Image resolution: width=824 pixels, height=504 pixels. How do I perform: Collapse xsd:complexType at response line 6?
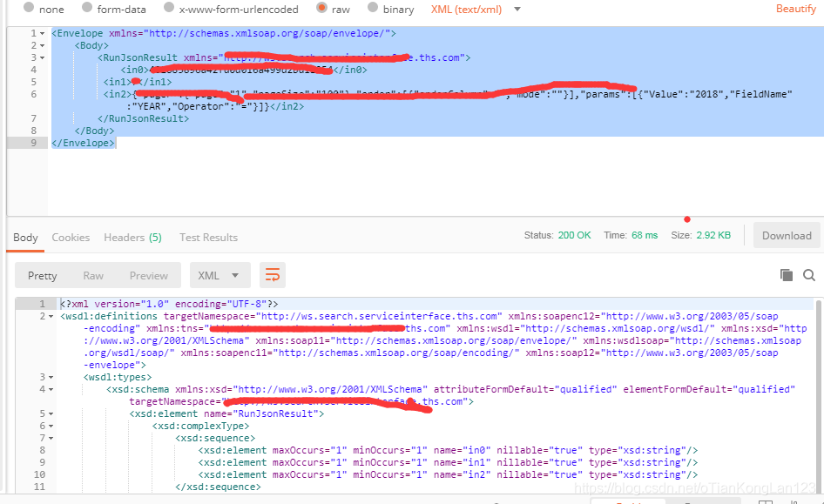coord(51,427)
